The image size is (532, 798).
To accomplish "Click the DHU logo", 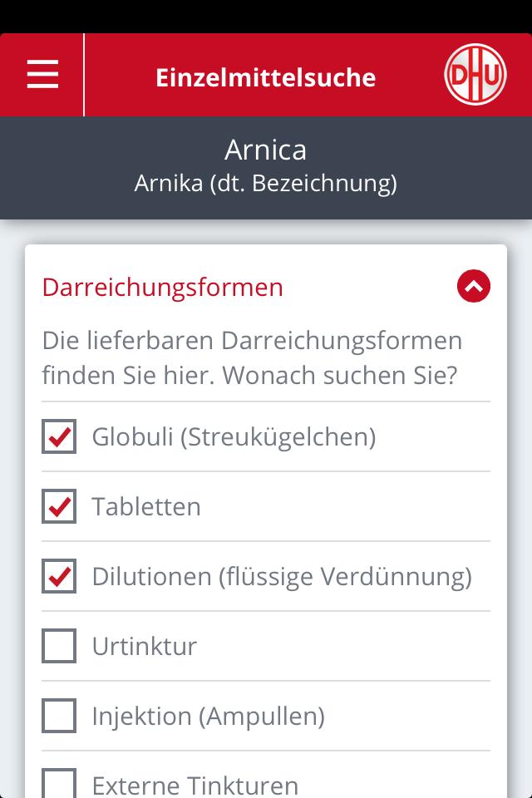I will tap(475, 74).
